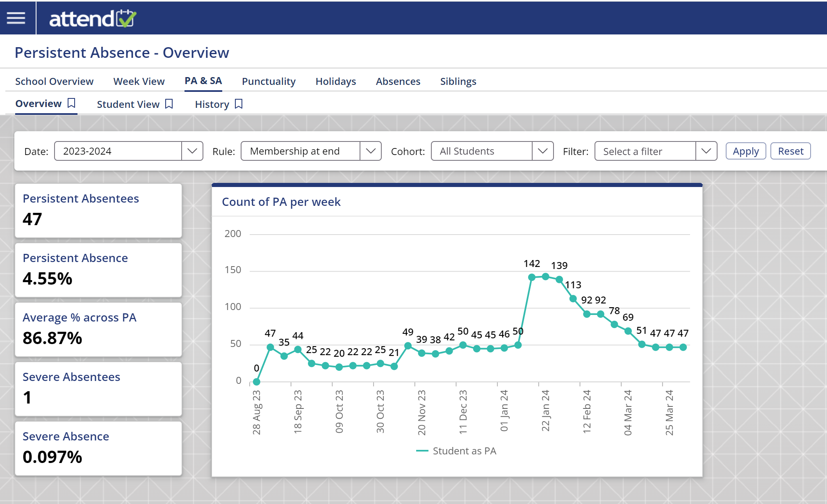Expand the Date dropdown arrow
Screen dimensions: 827x504
(x=192, y=151)
